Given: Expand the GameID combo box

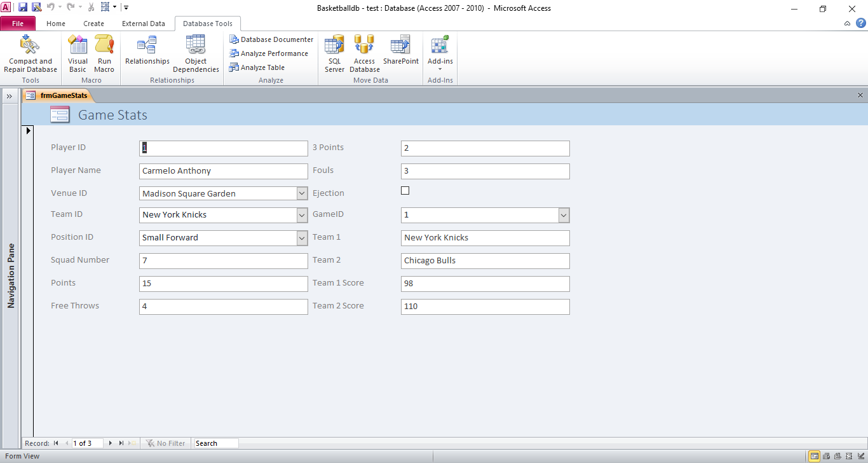Looking at the screenshot, I should (564, 215).
